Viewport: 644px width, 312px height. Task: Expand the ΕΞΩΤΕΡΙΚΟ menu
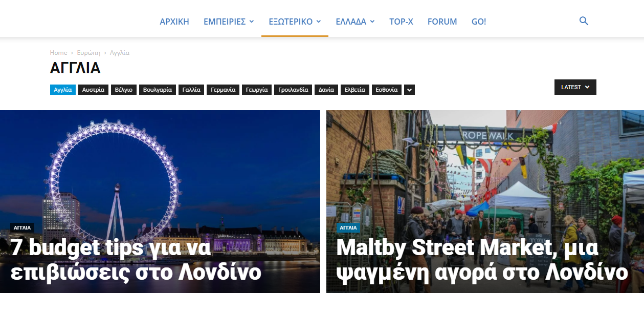(x=295, y=22)
